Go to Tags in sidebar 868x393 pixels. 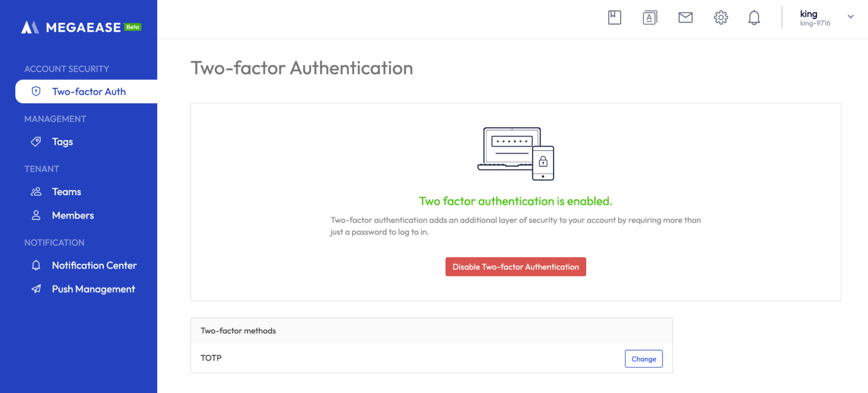[x=63, y=142]
